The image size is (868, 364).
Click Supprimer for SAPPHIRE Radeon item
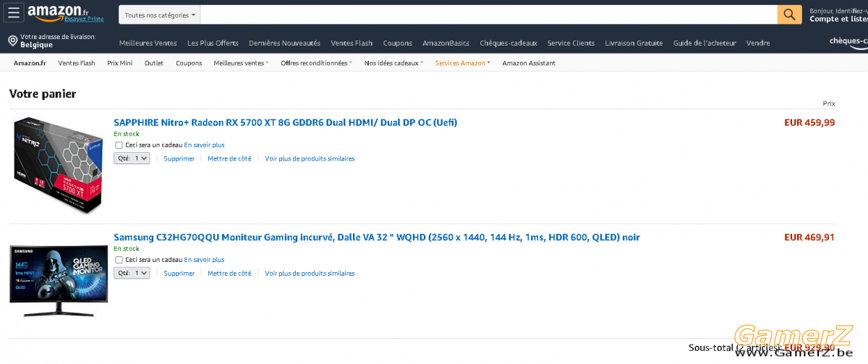[x=179, y=158]
